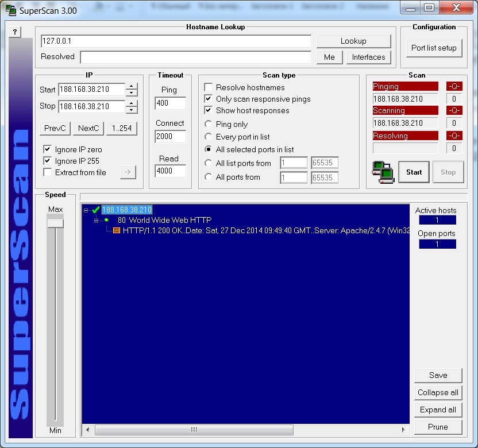Click the orange response icon for HTTP/1.1
The width and height of the screenshot is (478, 448).
tap(117, 230)
